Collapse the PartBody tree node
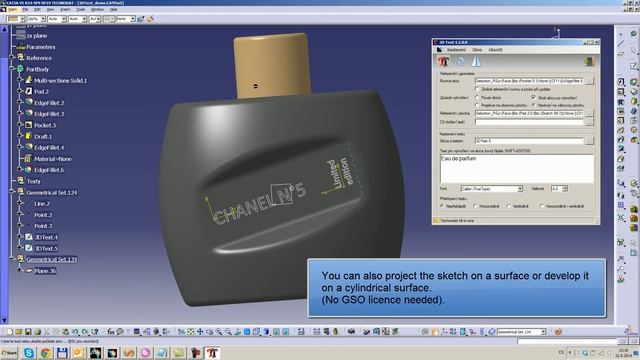 click(x=12, y=69)
